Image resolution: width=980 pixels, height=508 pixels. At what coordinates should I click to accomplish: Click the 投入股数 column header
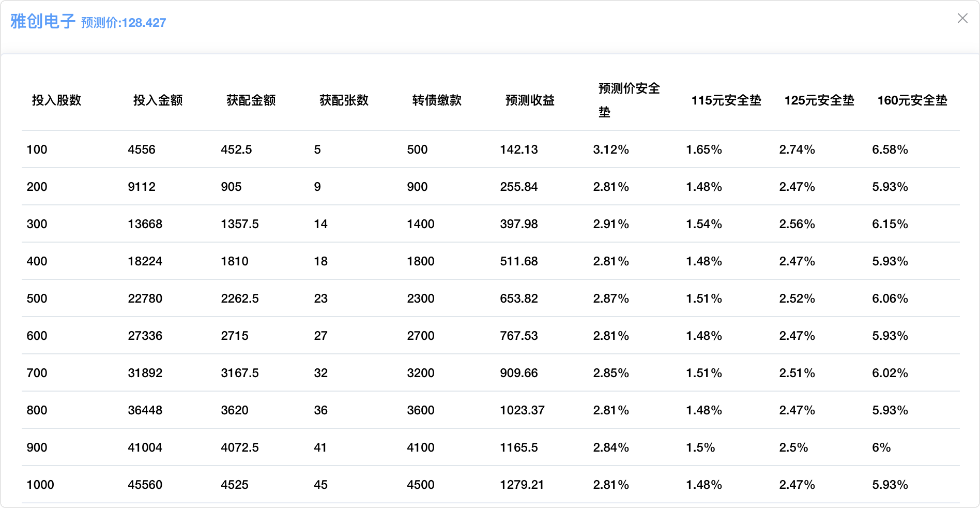pyautogui.click(x=56, y=100)
